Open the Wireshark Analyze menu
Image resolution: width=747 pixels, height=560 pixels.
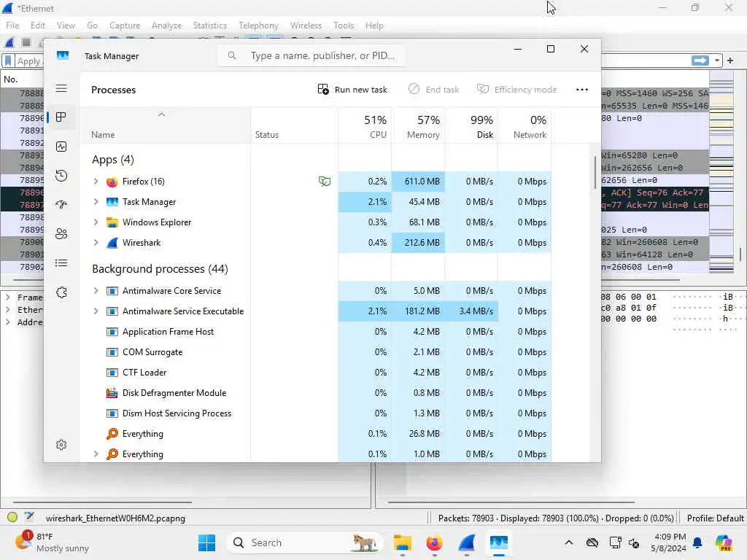(x=167, y=26)
